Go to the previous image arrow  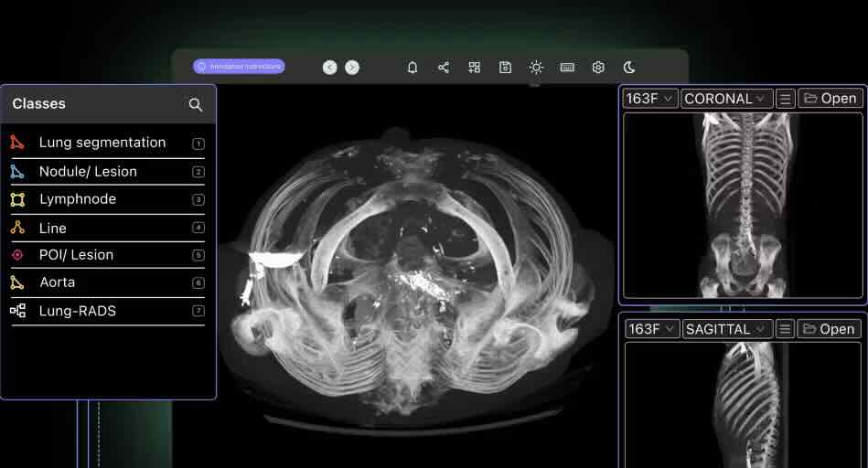click(330, 68)
